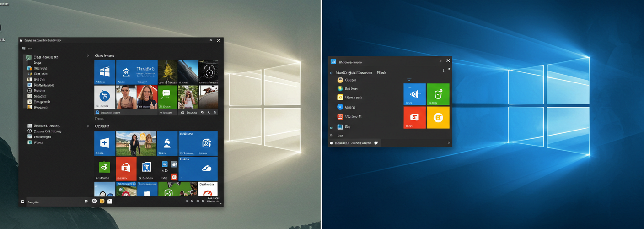Image resolution: width=644 pixels, height=229 pixels.
Task: Expand the first tile group chevron in left window
Action: [x=88, y=56]
